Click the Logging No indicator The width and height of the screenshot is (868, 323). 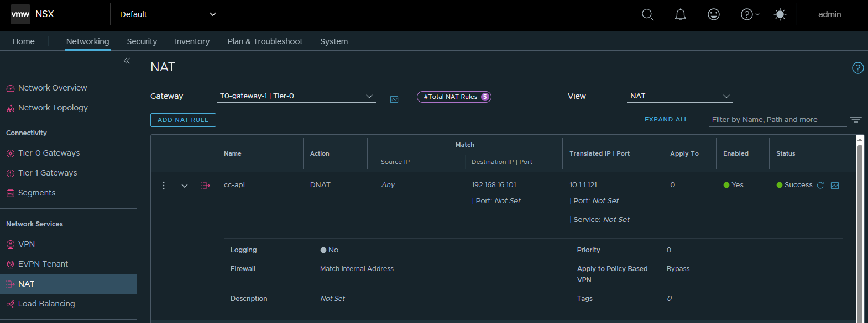click(329, 250)
